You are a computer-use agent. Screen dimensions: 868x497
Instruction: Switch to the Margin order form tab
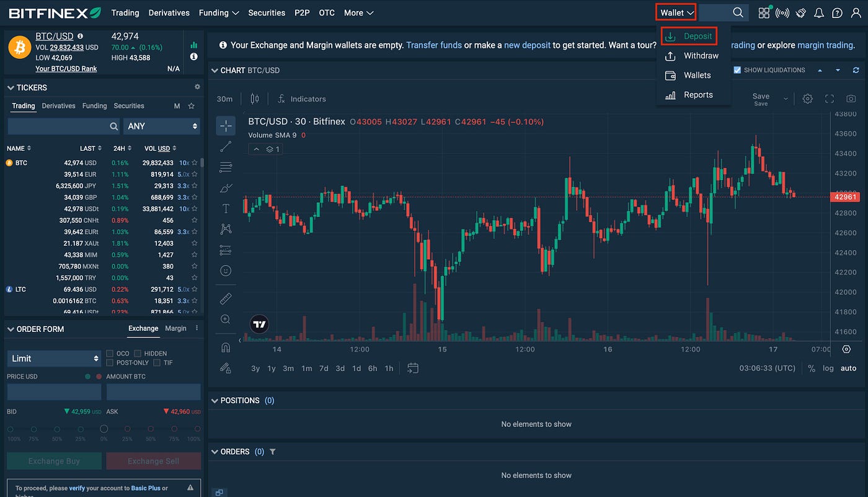pos(175,328)
